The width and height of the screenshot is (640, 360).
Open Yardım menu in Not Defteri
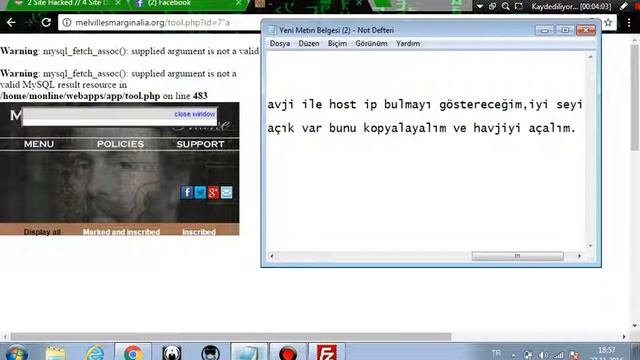pos(408,43)
